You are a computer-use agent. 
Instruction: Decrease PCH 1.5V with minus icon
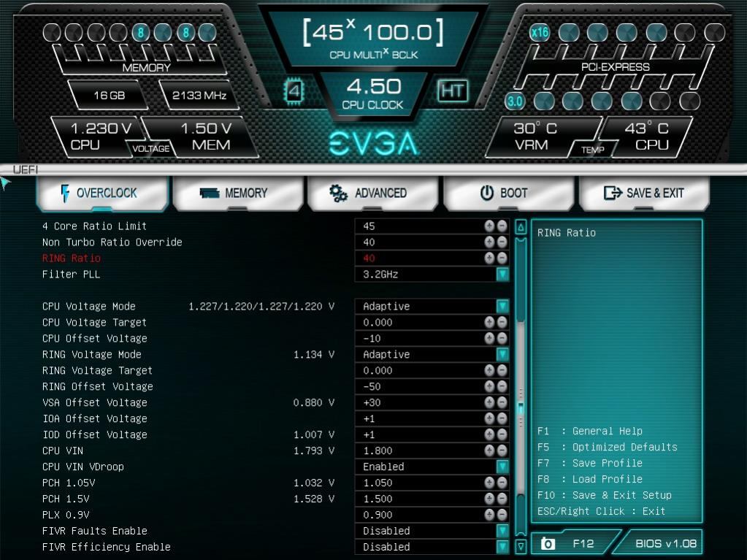[x=502, y=499]
